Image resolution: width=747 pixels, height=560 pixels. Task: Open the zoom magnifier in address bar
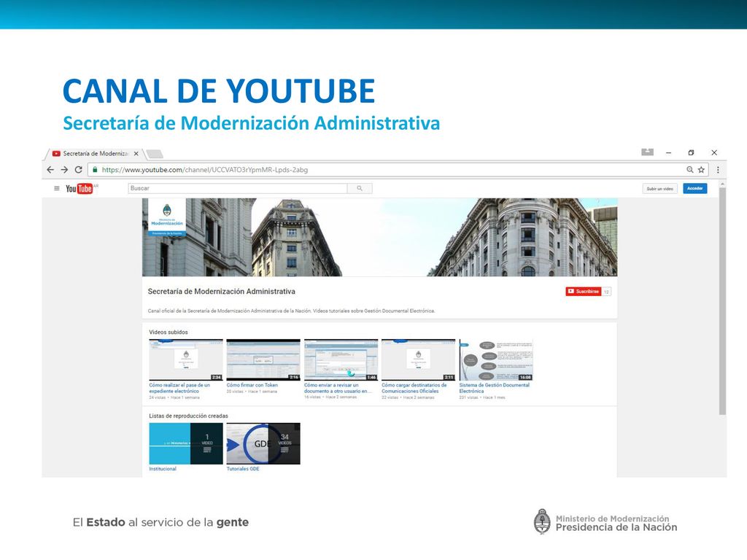(689, 169)
